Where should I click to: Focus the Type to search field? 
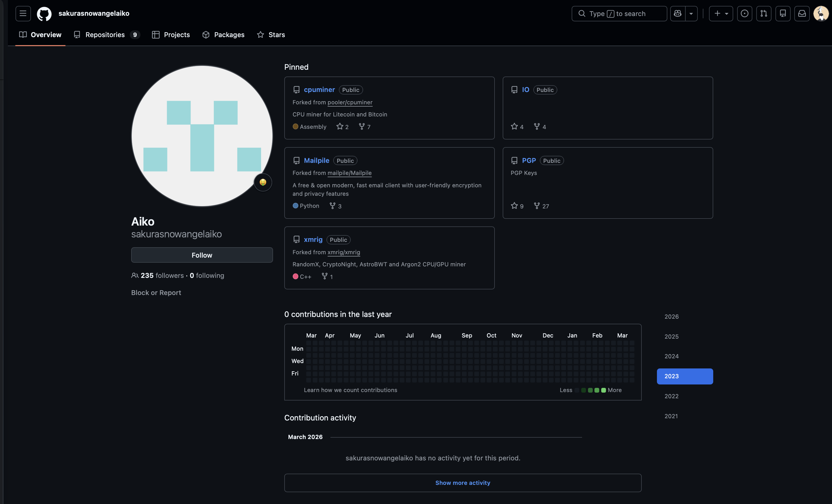tap(619, 13)
